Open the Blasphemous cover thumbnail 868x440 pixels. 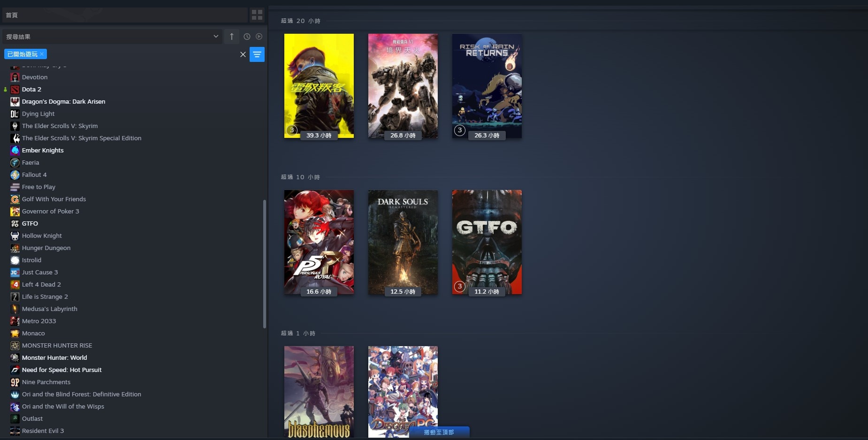tap(319, 392)
